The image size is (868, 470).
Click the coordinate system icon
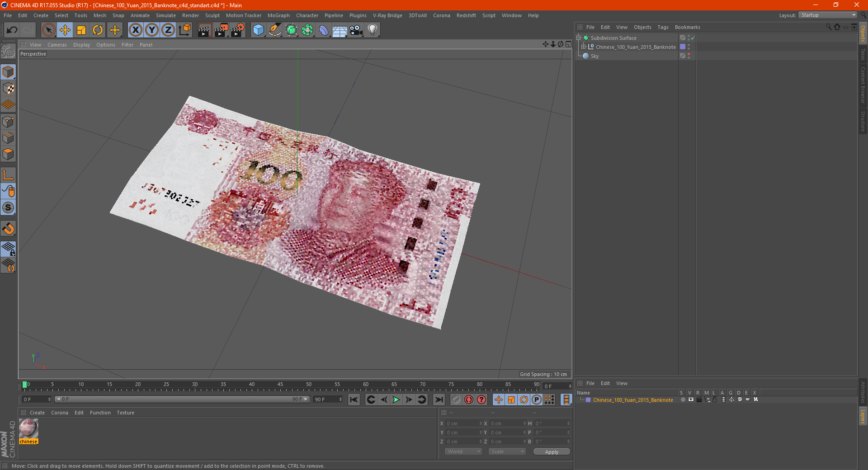point(185,30)
